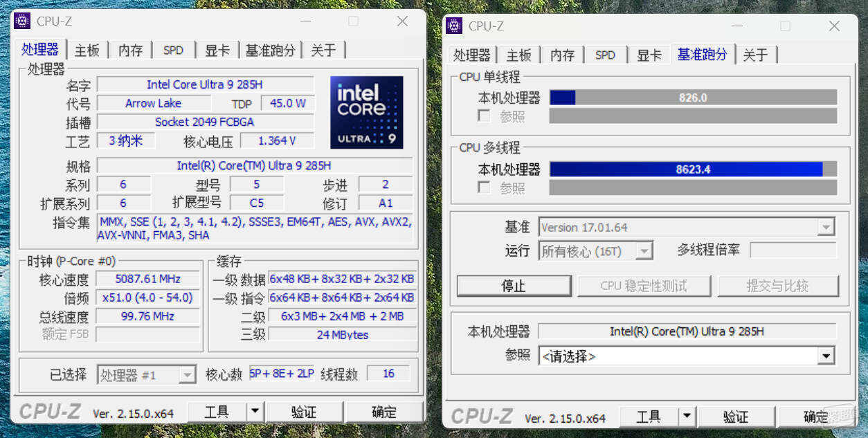This screenshot has width=868, height=438.
Task: Switch to 显卡 tab in the benchmark window
Action: coord(649,55)
